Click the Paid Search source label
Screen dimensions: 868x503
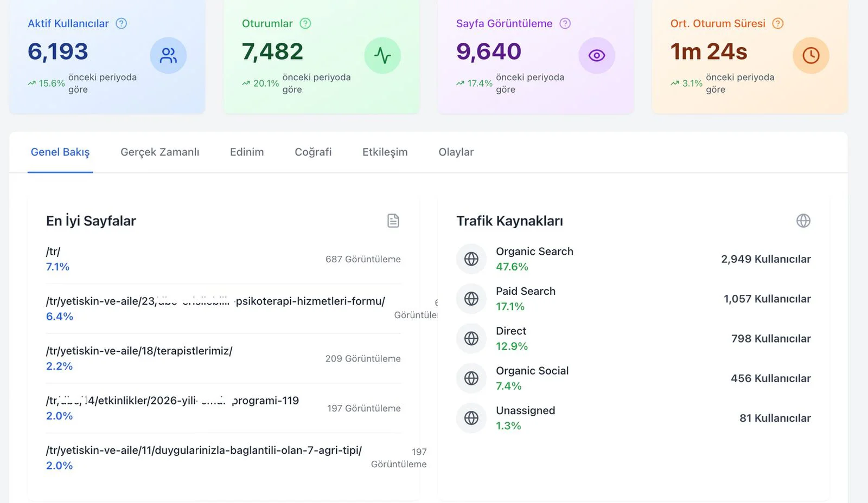click(x=526, y=291)
